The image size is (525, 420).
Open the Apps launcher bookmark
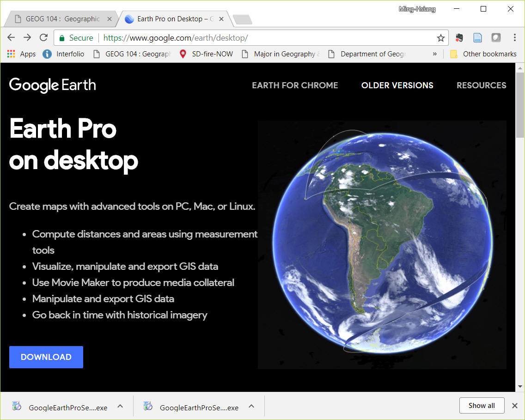pos(21,54)
